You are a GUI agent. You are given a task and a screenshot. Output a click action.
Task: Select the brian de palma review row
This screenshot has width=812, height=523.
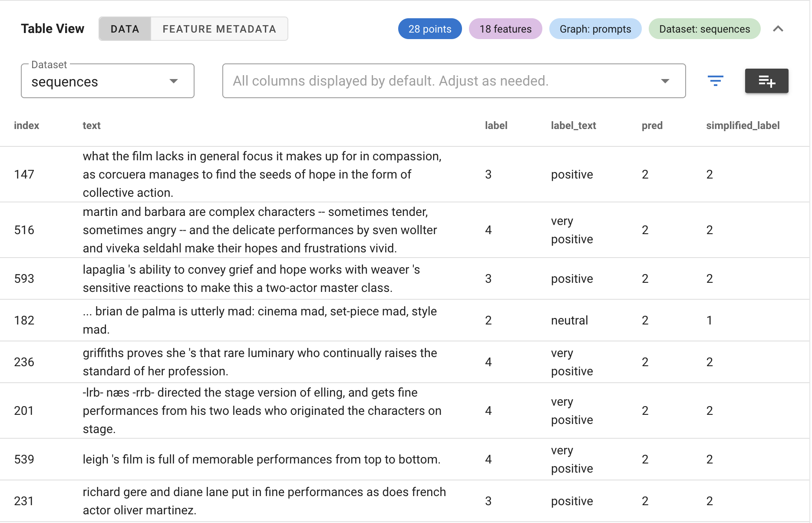pyautogui.click(x=261, y=320)
